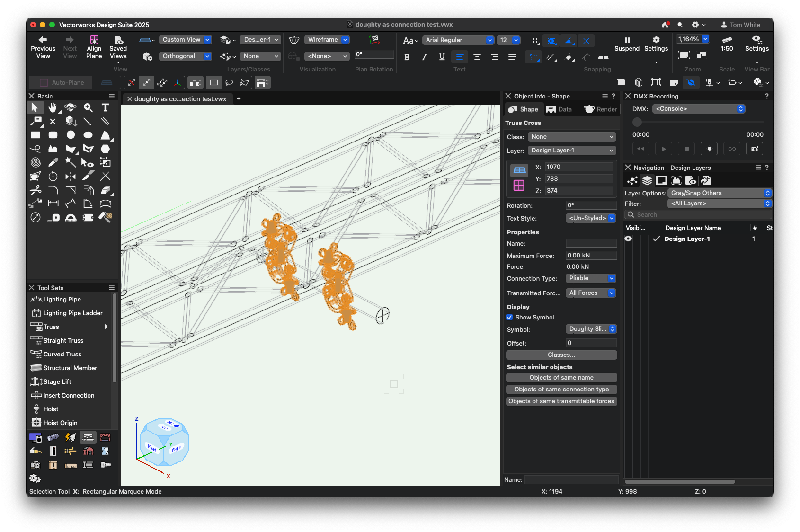The image size is (800, 532).
Task: Switch to the Data tab
Action: (x=559, y=109)
